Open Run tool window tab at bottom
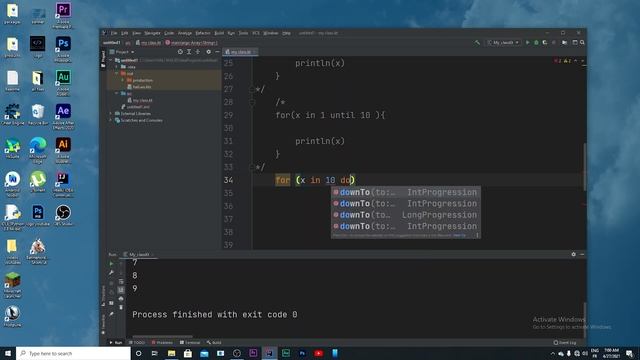The image size is (640, 360). (x=116, y=343)
